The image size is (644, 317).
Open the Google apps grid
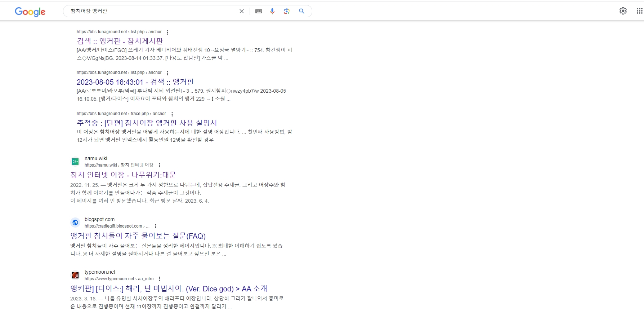(639, 11)
